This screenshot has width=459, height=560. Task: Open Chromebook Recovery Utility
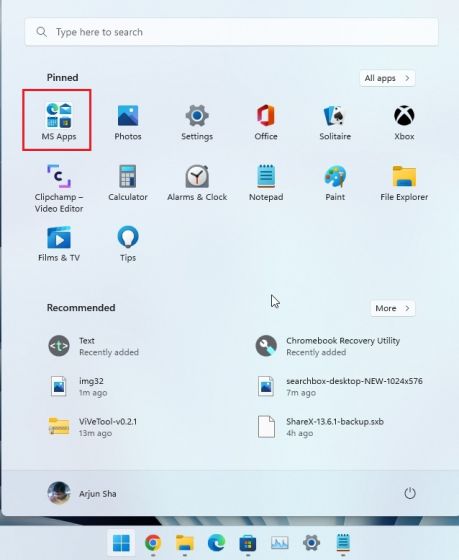[329, 346]
